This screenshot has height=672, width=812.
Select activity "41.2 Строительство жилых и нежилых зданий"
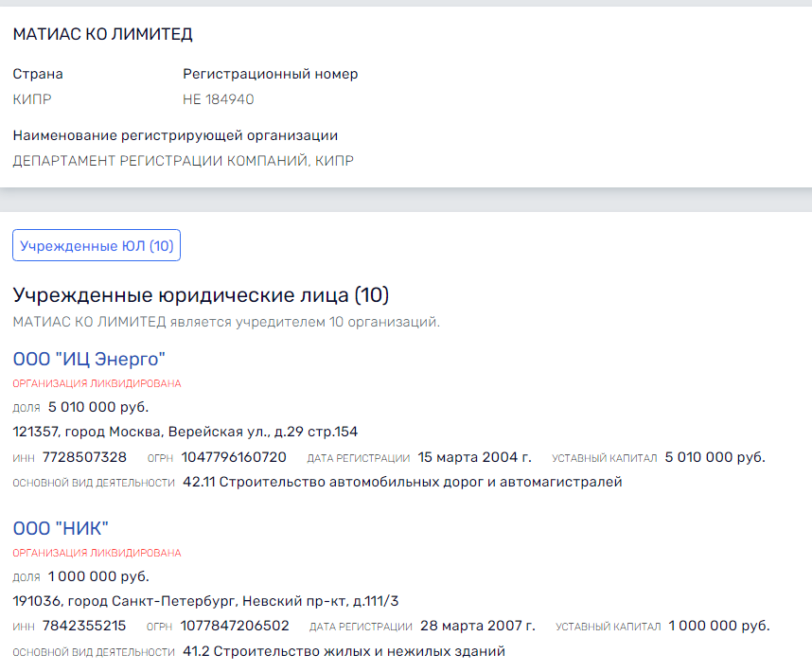(x=344, y=651)
